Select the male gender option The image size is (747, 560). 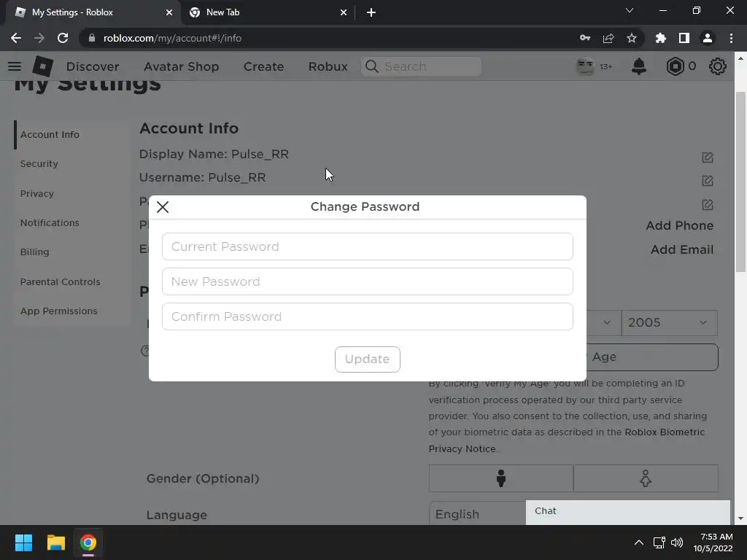(500, 478)
